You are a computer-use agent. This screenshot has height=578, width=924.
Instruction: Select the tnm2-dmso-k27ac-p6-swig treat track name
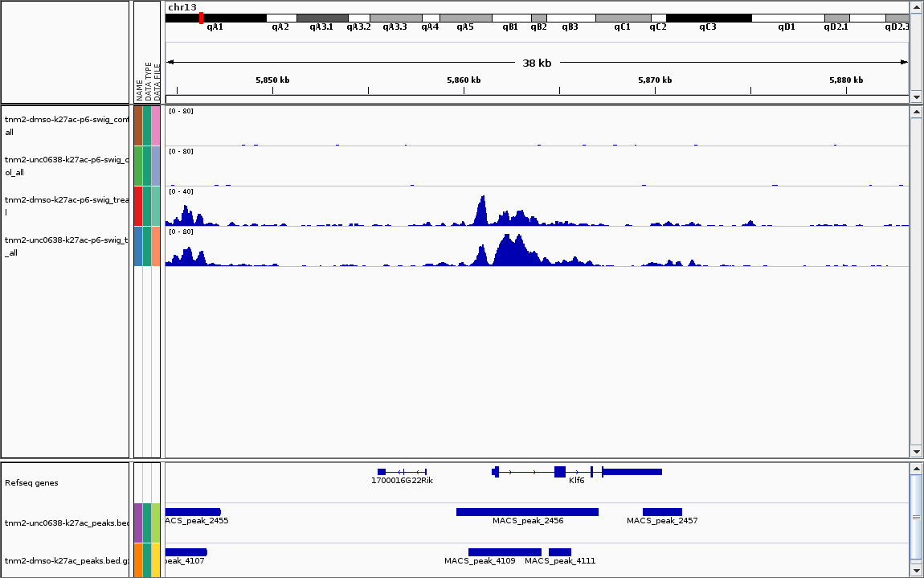pyautogui.click(x=66, y=206)
